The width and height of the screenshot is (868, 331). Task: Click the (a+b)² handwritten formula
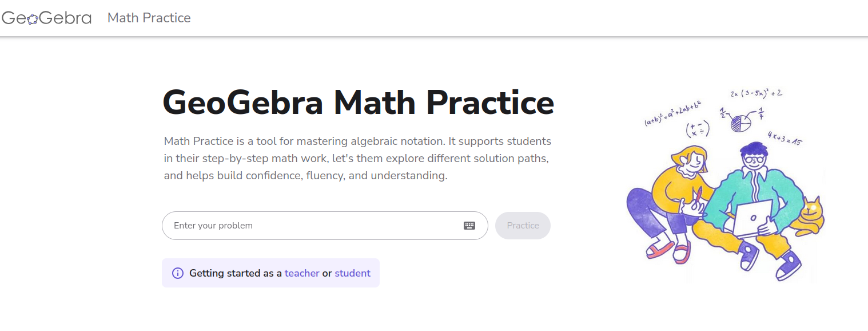(672, 114)
